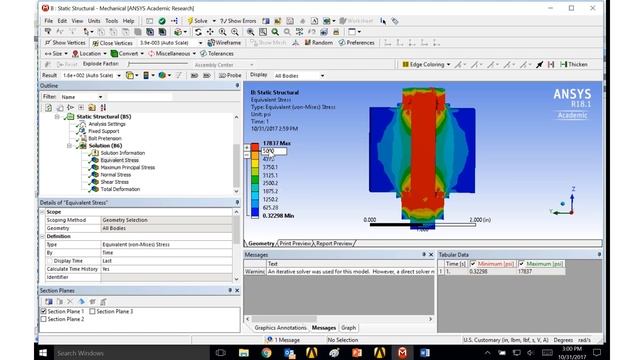The height and width of the screenshot is (360, 640).
Task: Click the box zoom icon
Action: click(263, 32)
